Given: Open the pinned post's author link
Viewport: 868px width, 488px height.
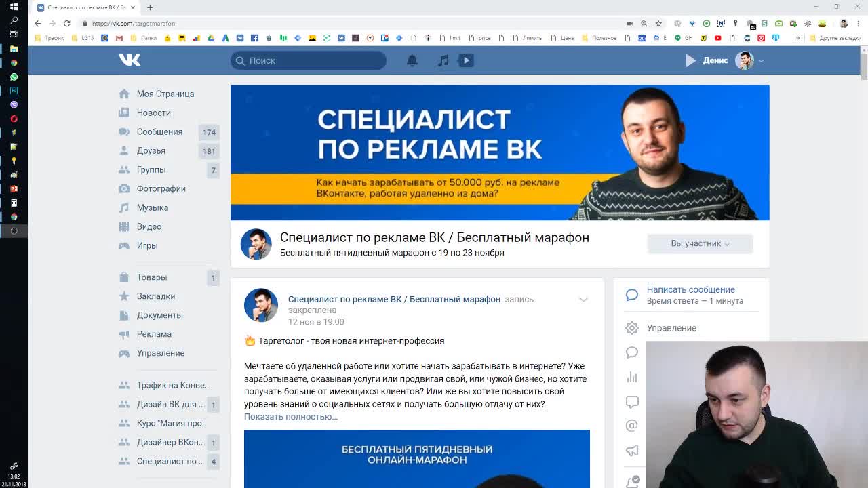Looking at the screenshot, I should click(394, 299).
